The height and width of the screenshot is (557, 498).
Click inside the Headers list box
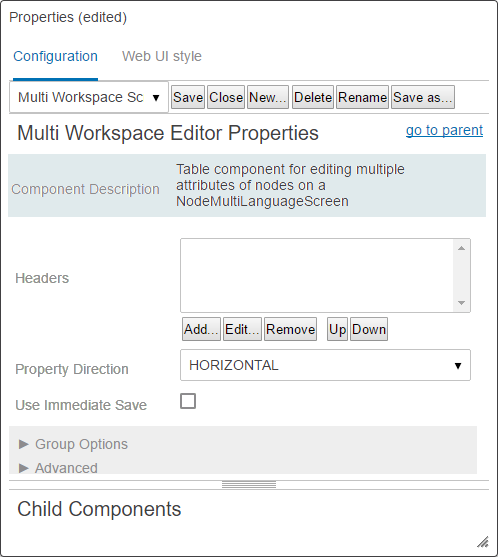tap(317, 276)
